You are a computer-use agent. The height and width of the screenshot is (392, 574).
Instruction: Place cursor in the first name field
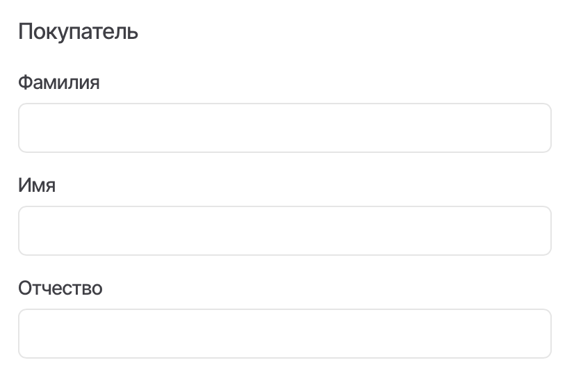[285, 231]
